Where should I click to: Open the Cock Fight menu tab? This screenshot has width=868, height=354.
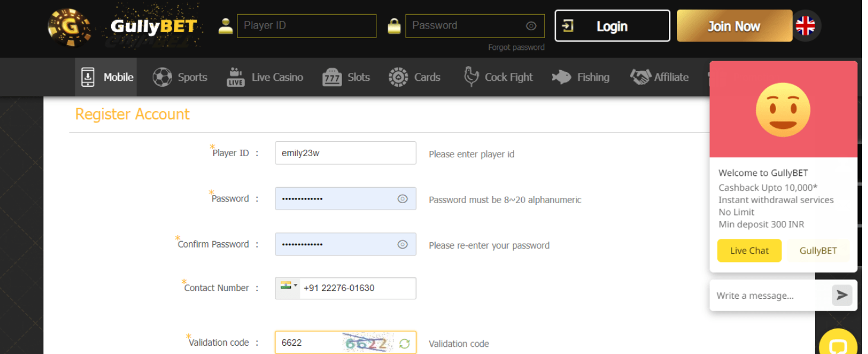498,77
